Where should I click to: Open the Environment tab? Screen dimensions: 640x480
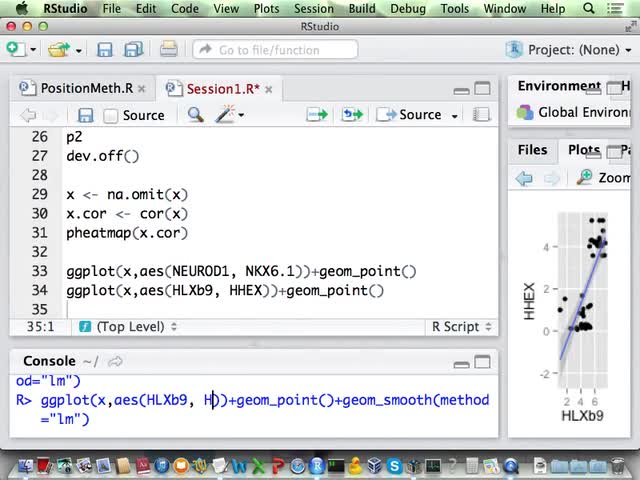559,86
